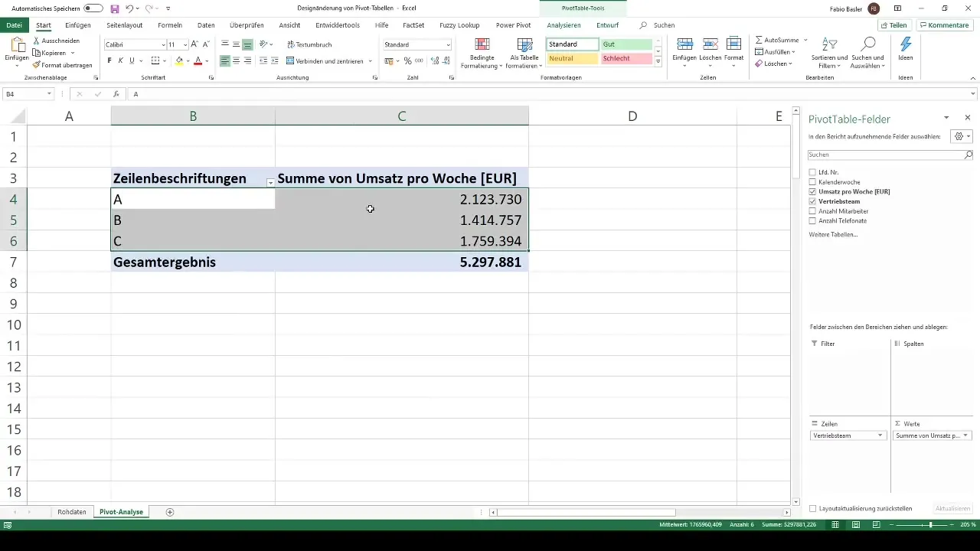The image size is (980, 551).
Task: Open the font size 11 dropdown
Action: 185,45
